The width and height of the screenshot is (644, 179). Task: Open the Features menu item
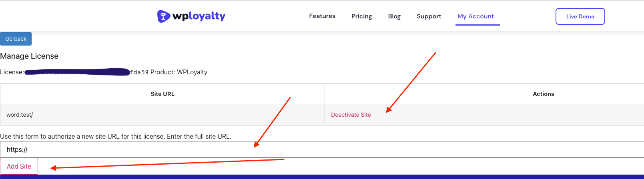coord(322,16)
